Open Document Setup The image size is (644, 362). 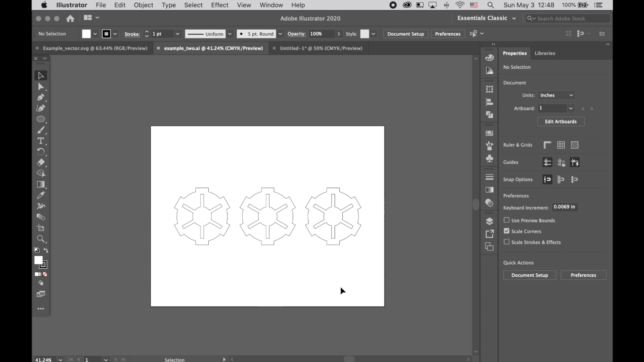pyautogui.click(x=405, y=34)
